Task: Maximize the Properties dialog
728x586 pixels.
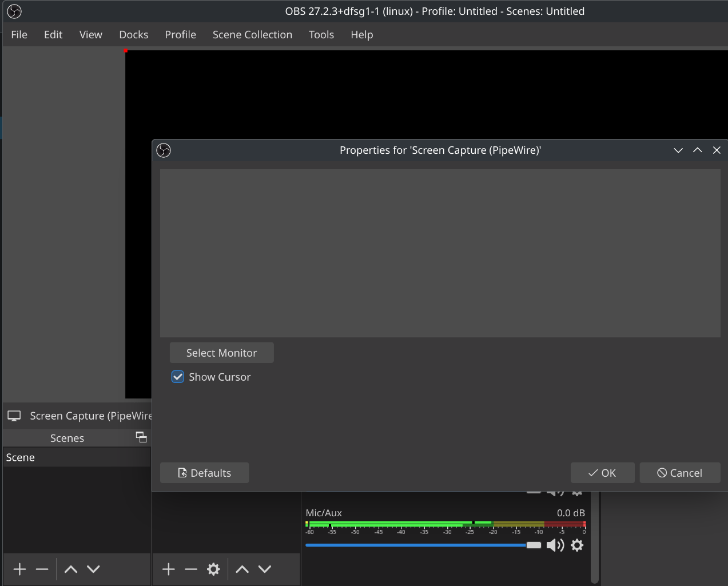Action: tap(698, 150)
